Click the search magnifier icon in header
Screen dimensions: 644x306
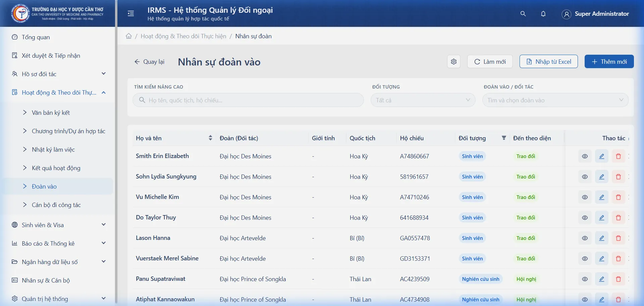(x=523, y=14)
